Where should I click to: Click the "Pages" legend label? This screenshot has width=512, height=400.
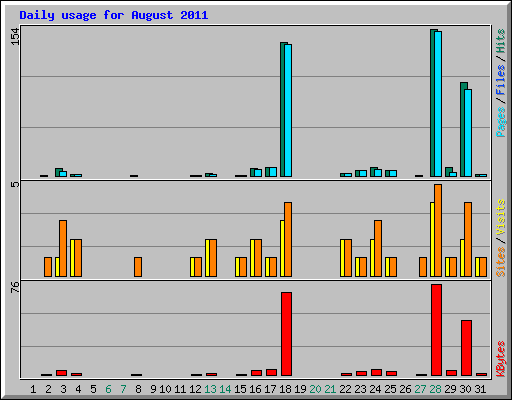(x=501, y=122)
